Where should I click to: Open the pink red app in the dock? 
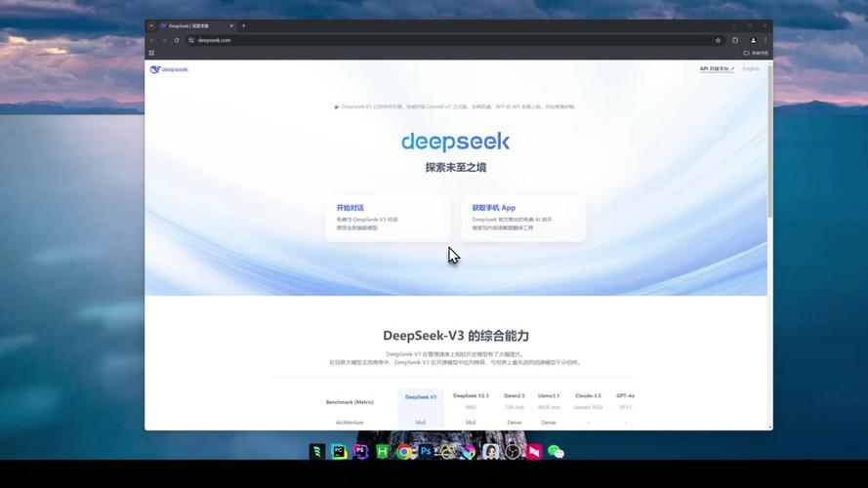534,452
